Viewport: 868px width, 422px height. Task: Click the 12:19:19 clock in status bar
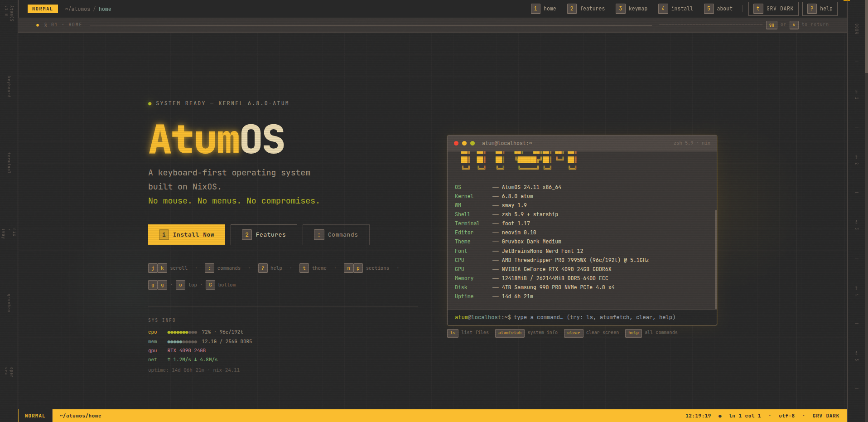[698, 416]
